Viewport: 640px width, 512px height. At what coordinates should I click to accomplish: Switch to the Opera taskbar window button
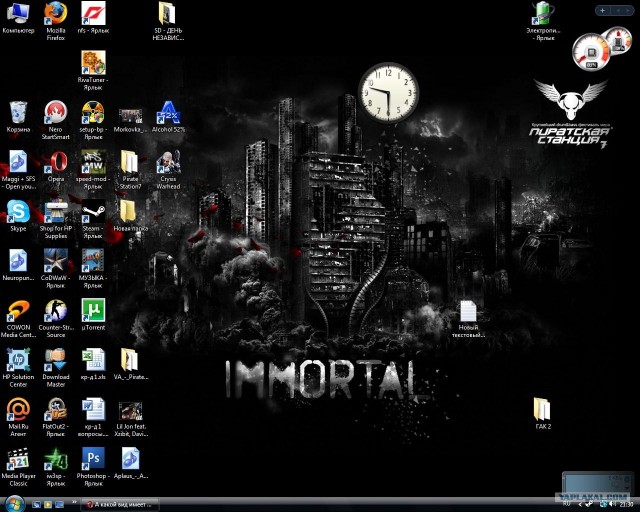(x=120, y=505)
